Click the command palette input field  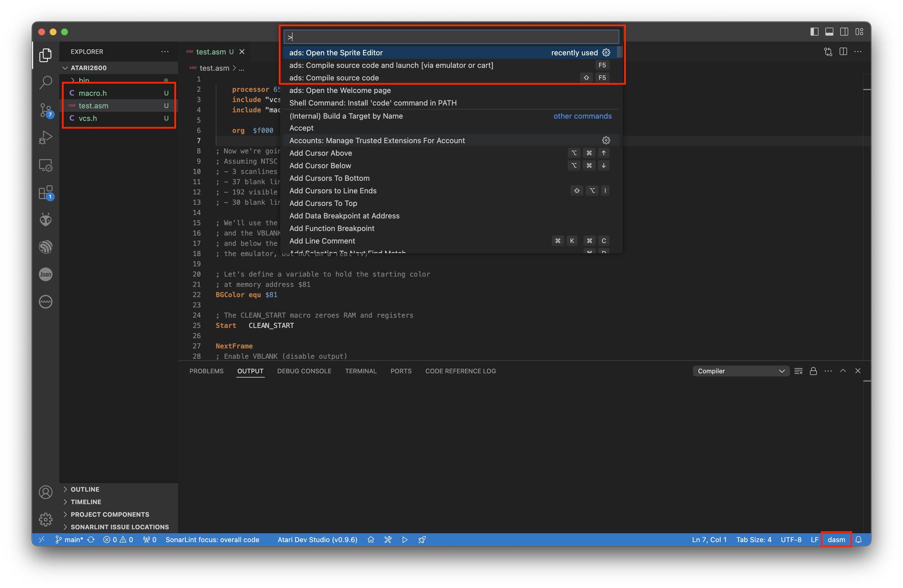pos(451,37)
